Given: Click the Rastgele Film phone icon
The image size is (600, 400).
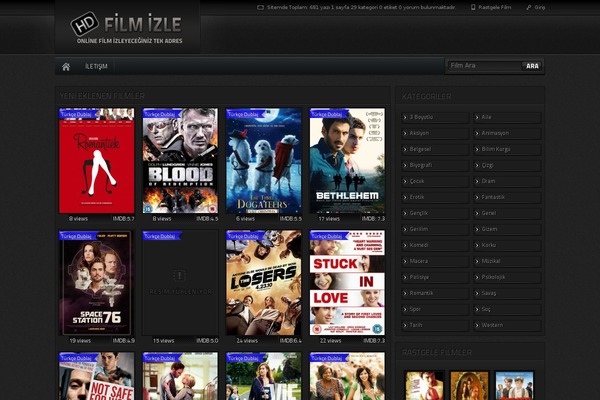Looking at the screenshot, I should pos(473,7).
